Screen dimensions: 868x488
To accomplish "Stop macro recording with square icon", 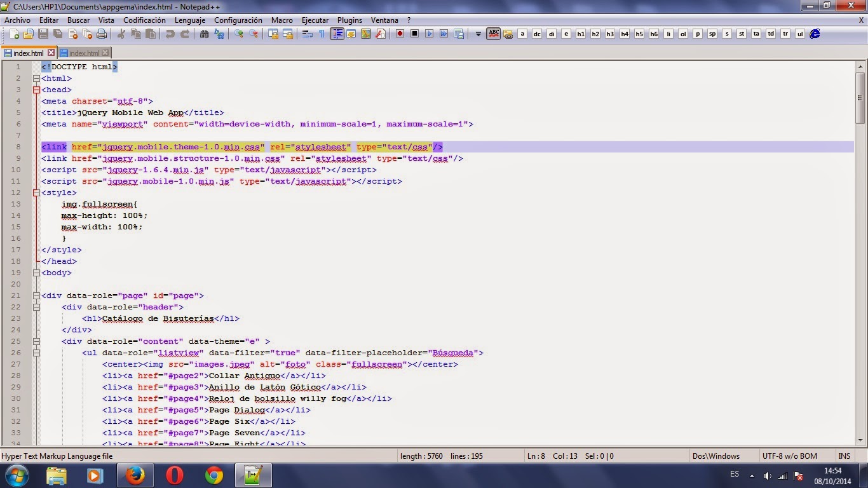I will 414,34.
